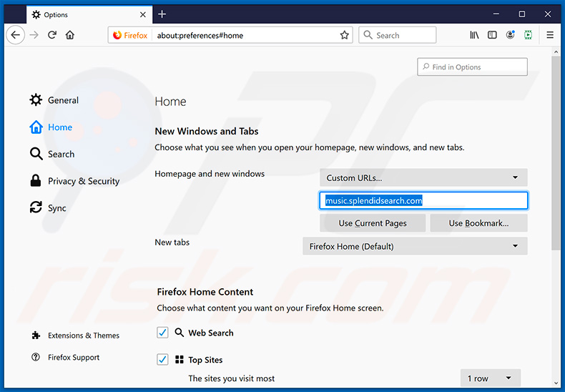Click the homepage URL field music.splendidsearch.com
Screen dimensions: 565x392
423,200
